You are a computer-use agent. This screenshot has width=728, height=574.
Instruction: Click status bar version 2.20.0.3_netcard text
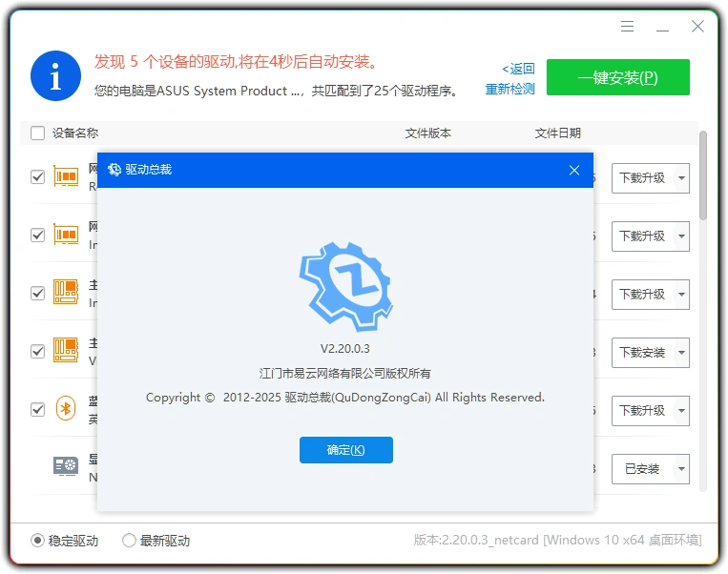click(x=557, y=540)
